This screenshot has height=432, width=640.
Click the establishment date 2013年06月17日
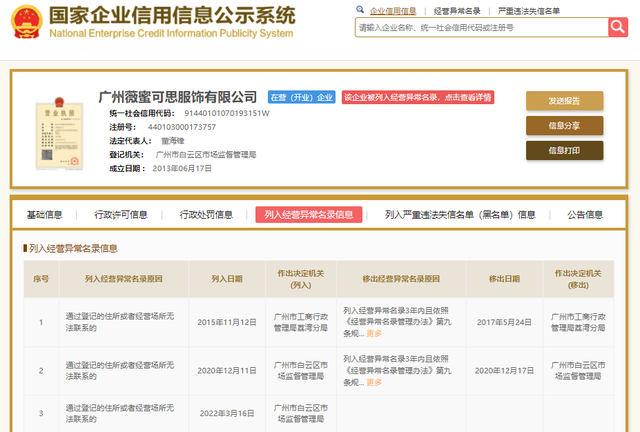tap(182, 169)
